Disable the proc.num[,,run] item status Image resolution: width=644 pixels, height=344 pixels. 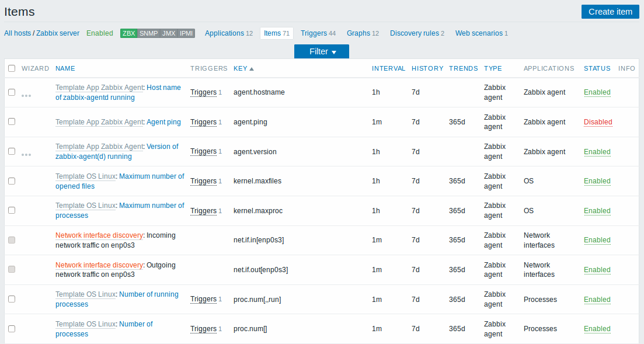597,300
